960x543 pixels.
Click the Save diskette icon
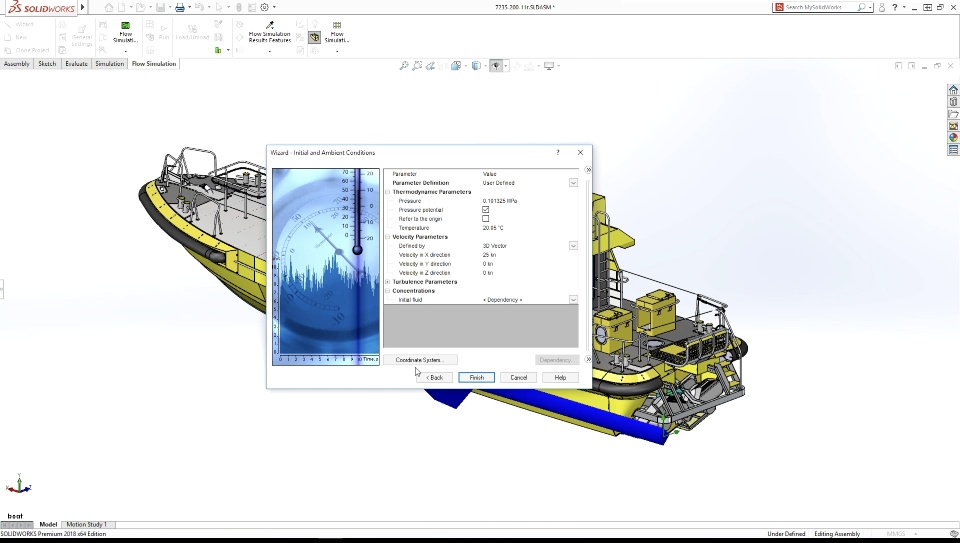tap(160, 7)
